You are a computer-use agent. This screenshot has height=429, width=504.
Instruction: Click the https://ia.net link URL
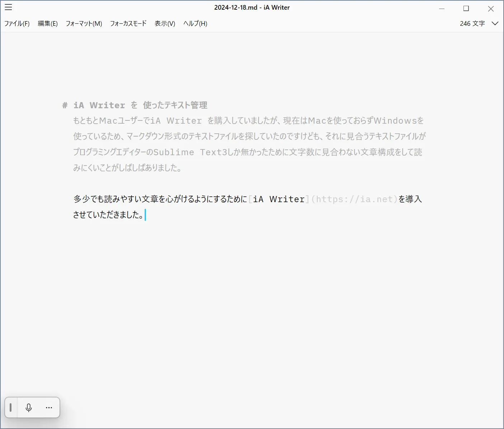click(x=354, y=199)
